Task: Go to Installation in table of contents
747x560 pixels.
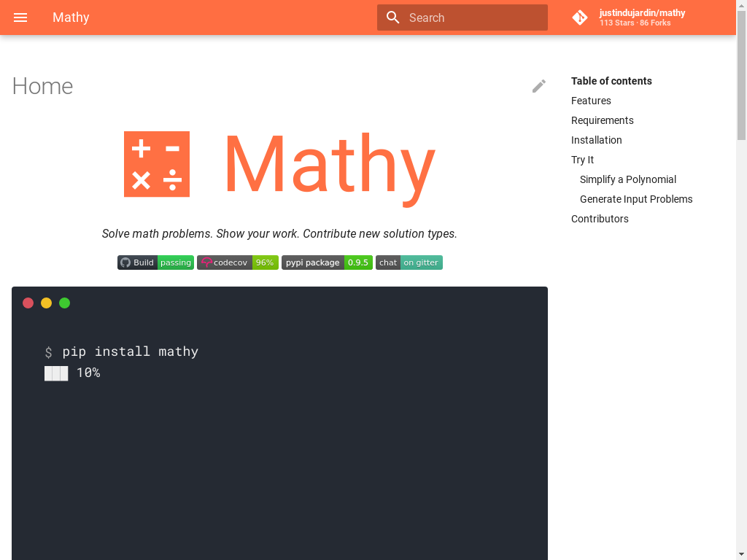Action: [x=597, y=140]
